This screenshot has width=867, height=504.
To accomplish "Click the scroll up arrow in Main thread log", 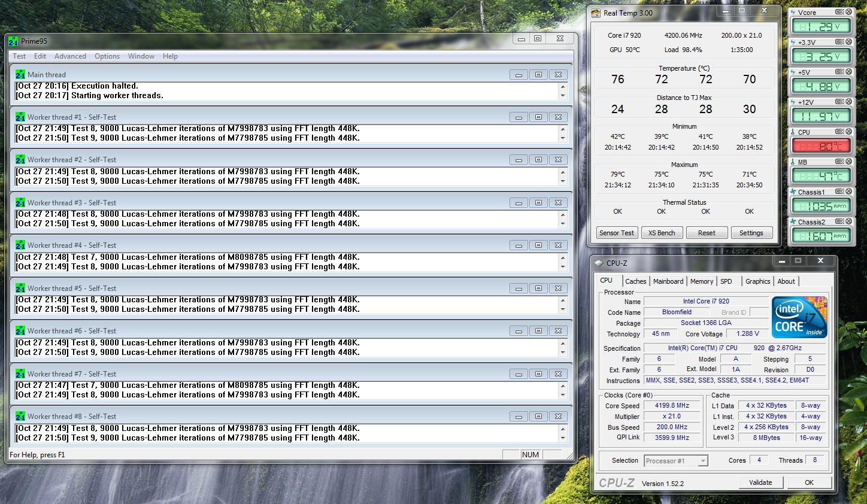I will pyautogui.click(x=563, y=86).
